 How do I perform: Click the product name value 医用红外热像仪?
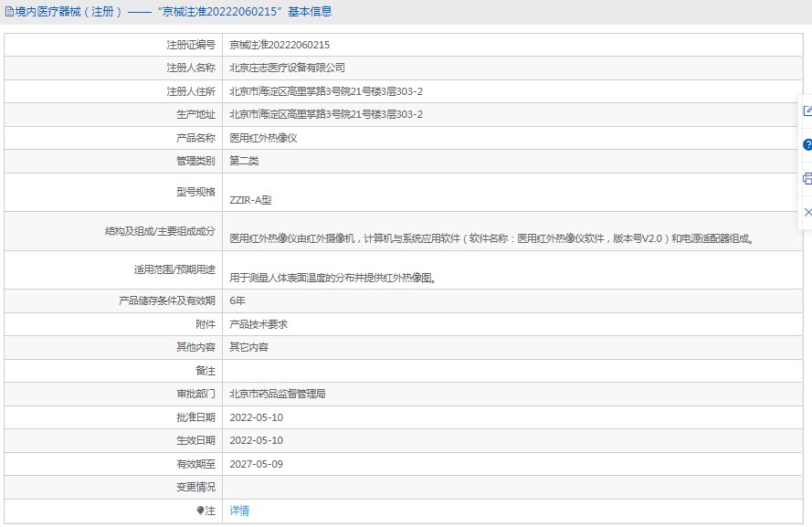pos(264,138)
